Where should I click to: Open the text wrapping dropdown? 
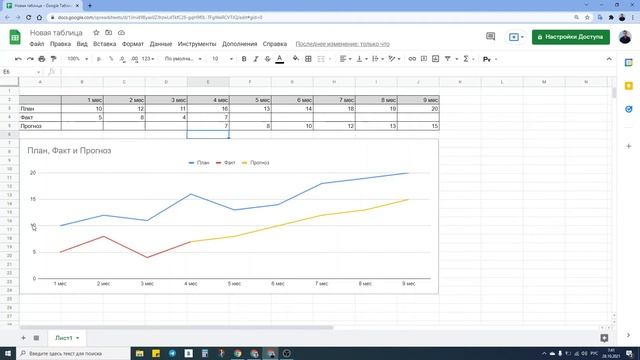coord(378,59)
